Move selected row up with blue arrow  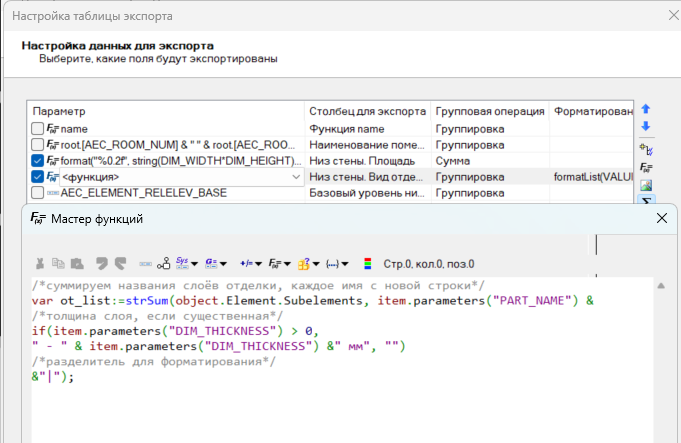pos(645,108)
